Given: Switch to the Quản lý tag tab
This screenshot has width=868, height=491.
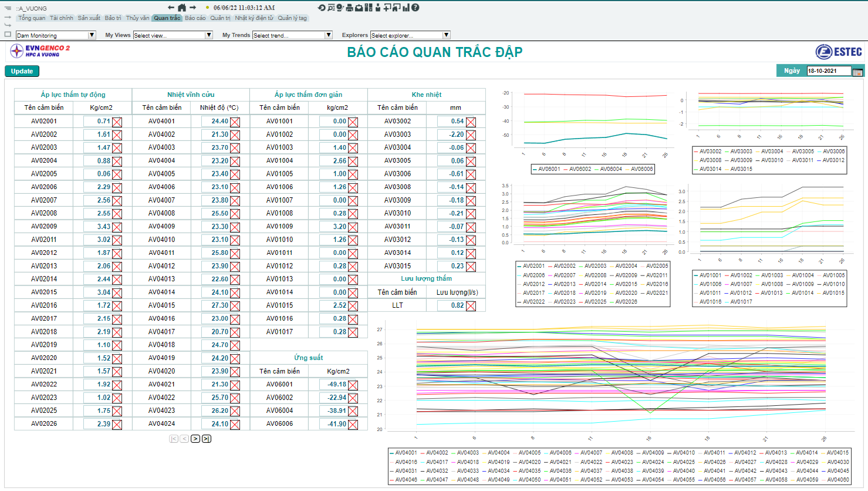Looking at the screenshot, I should 292,18.
